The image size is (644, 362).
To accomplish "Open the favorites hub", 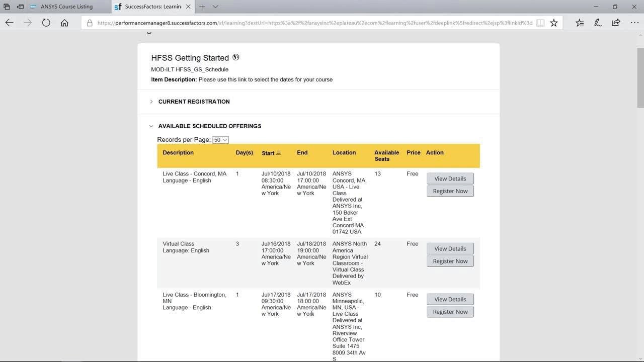I will click(x=580, y=23).
